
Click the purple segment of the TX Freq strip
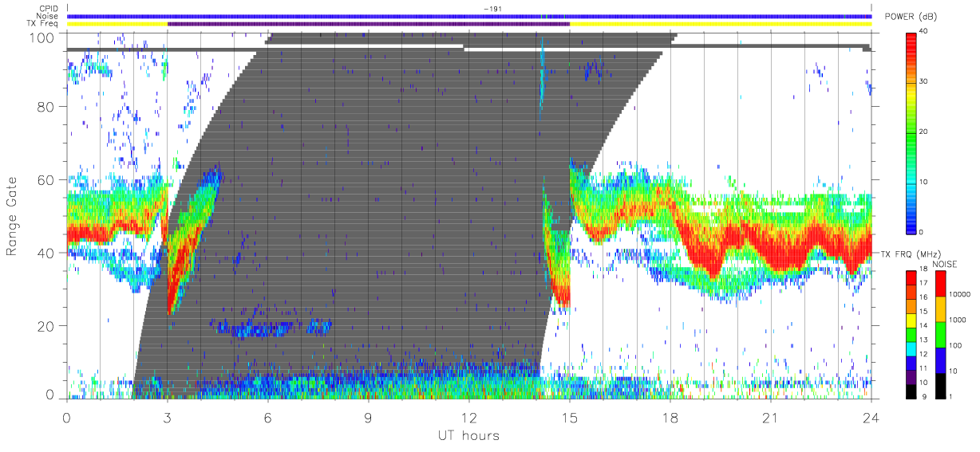pyautogui.click(x=369, y=24)
